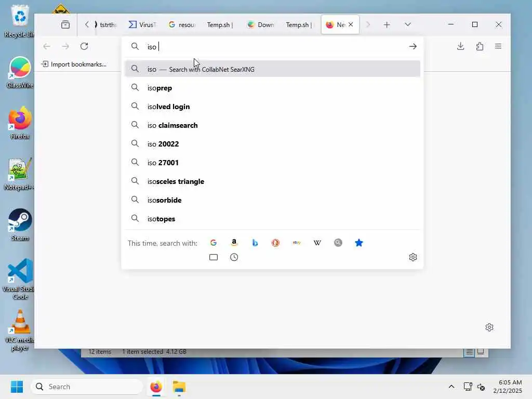Select the Firefox desktop shortcut
The image size is (532, 399).
tap(20, 123)
